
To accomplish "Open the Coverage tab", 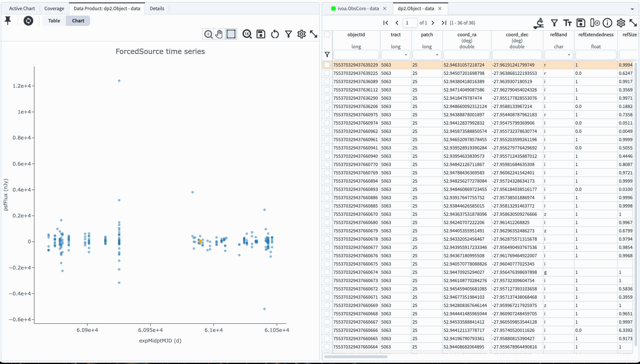I will click(x=54, y=8).
